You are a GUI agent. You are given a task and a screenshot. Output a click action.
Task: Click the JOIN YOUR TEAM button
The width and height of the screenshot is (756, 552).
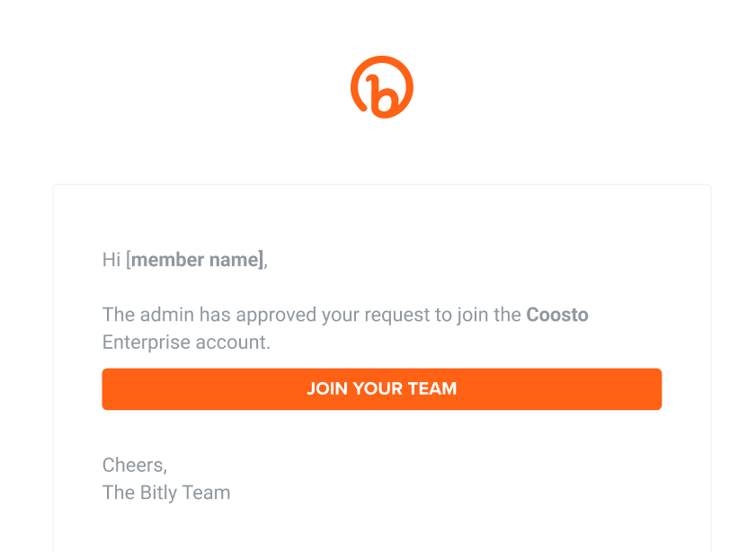pyautogui.click(x=382, y=388)
